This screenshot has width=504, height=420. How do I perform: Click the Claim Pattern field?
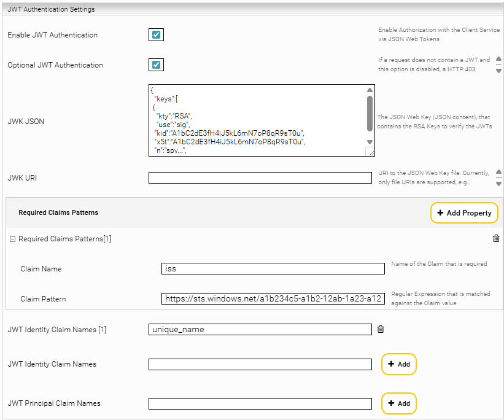tap(273, 299)
